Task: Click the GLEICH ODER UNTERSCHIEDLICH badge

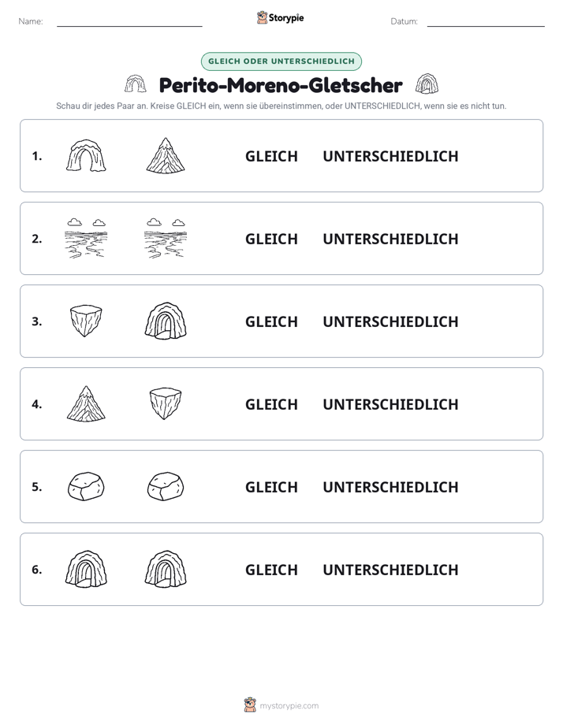Action: click(281, 61)
